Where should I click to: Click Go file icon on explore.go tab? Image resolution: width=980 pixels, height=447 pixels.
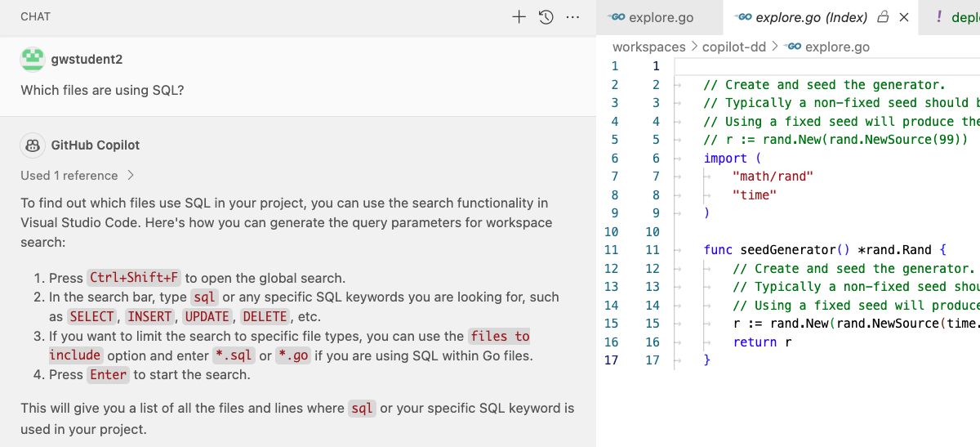coord(617,17)
